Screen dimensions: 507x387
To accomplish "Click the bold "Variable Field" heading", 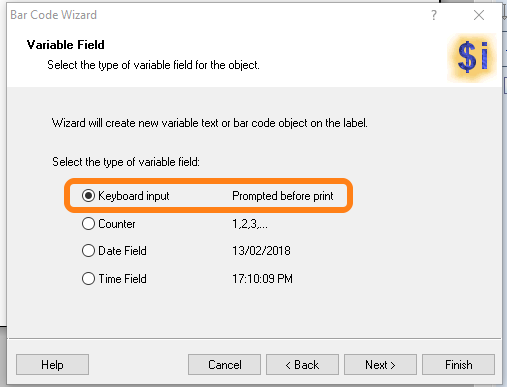I will pyautogui.click(x=66, y=45).
